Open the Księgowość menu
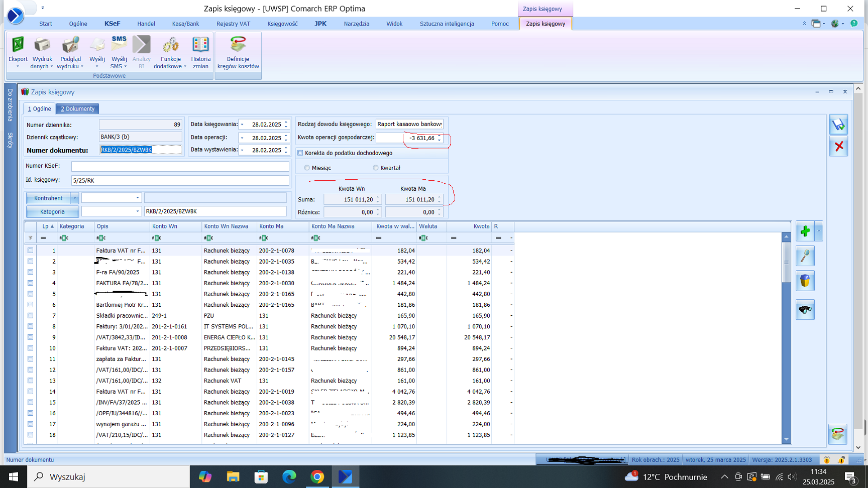 pos(282,24)
